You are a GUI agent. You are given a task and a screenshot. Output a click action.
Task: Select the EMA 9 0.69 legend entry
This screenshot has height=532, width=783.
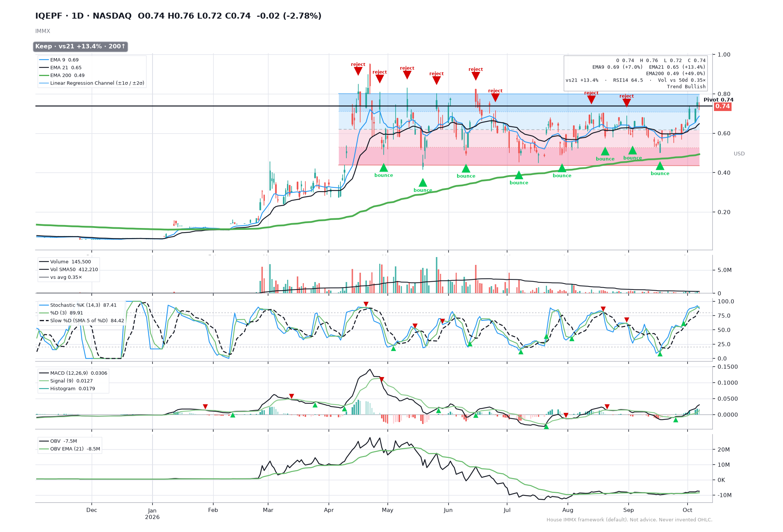59,60
